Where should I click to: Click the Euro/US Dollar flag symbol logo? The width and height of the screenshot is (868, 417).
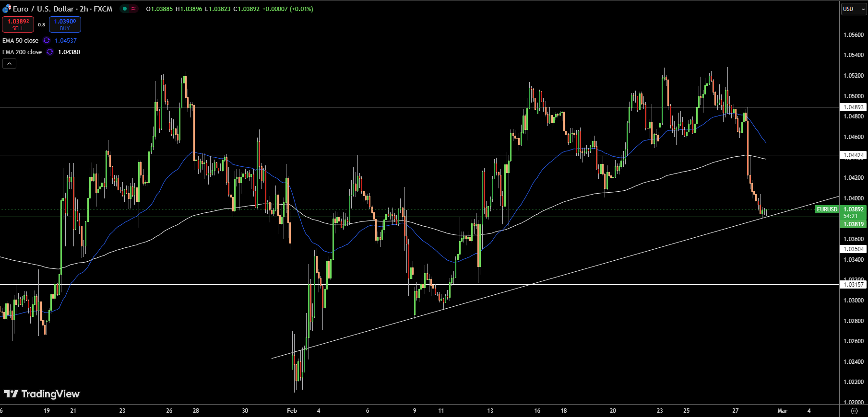coord(7,9)
